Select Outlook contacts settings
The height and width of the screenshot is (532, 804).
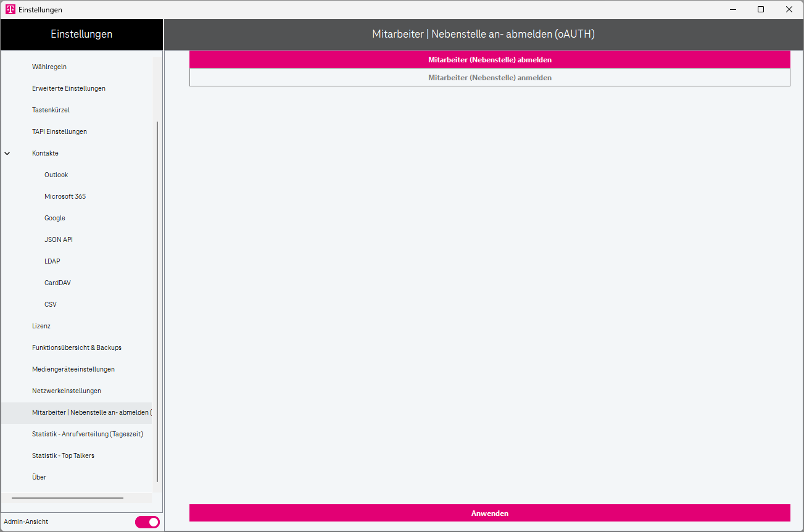[56, 175]
